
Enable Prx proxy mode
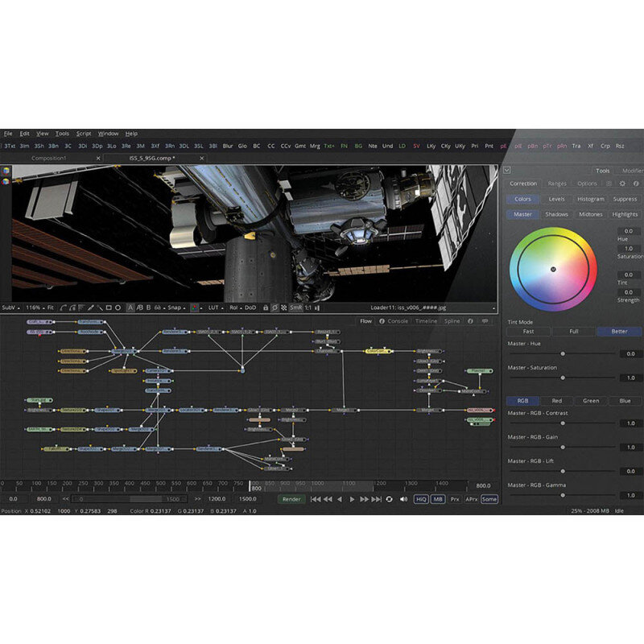(455, 499)
